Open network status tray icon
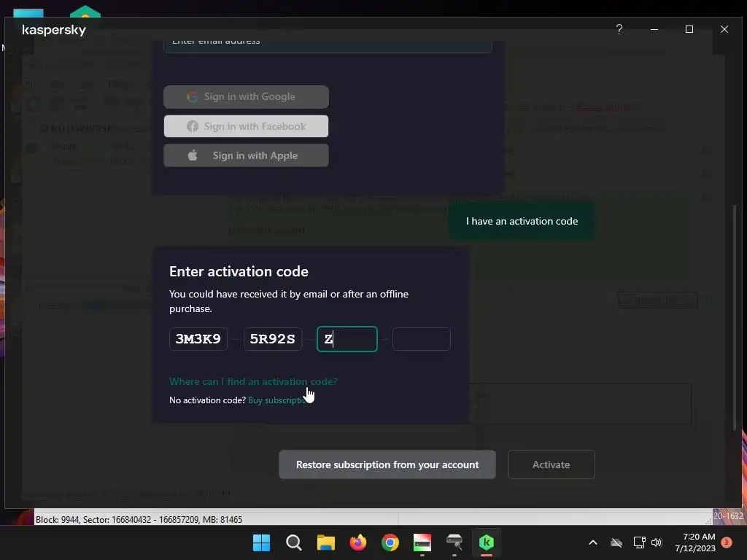The image size is (747, 560). 639,542
